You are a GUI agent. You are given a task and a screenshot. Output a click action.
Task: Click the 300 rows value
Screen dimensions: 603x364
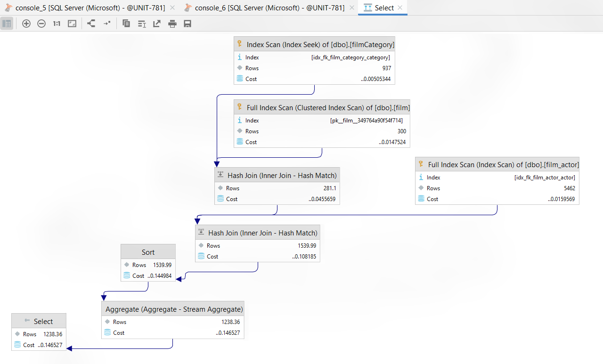point(401,131)
